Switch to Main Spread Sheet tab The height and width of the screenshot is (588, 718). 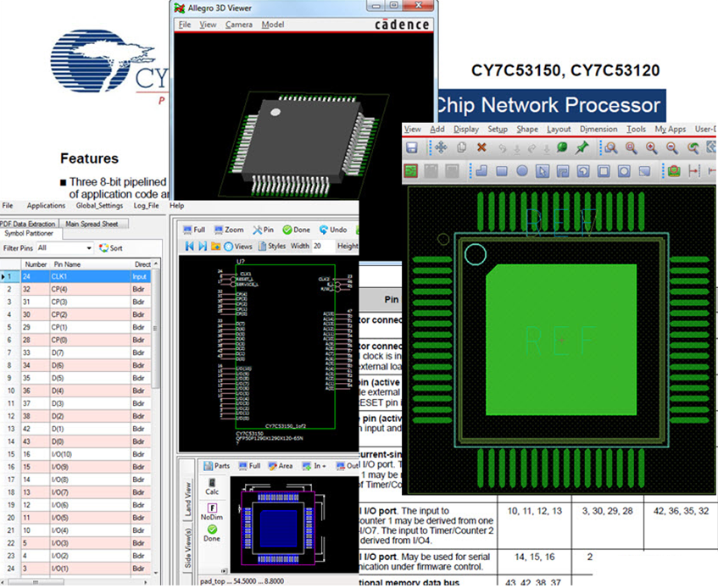coord(92,224)
